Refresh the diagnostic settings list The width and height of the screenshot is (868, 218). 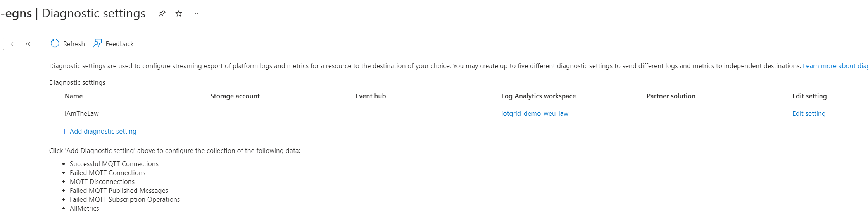pyautogui.click(x=68, y=44)
